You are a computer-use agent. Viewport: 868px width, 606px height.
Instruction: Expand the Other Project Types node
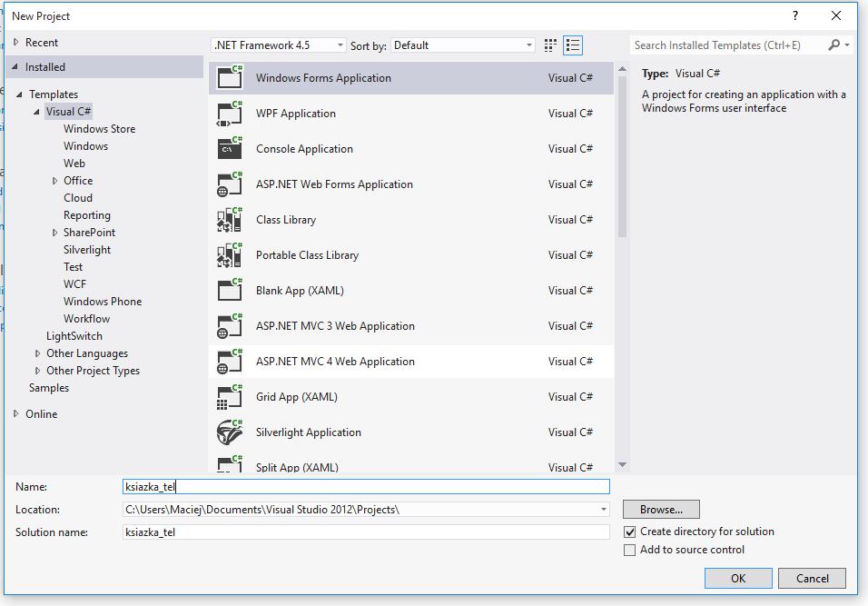click(x=37, y=371)
